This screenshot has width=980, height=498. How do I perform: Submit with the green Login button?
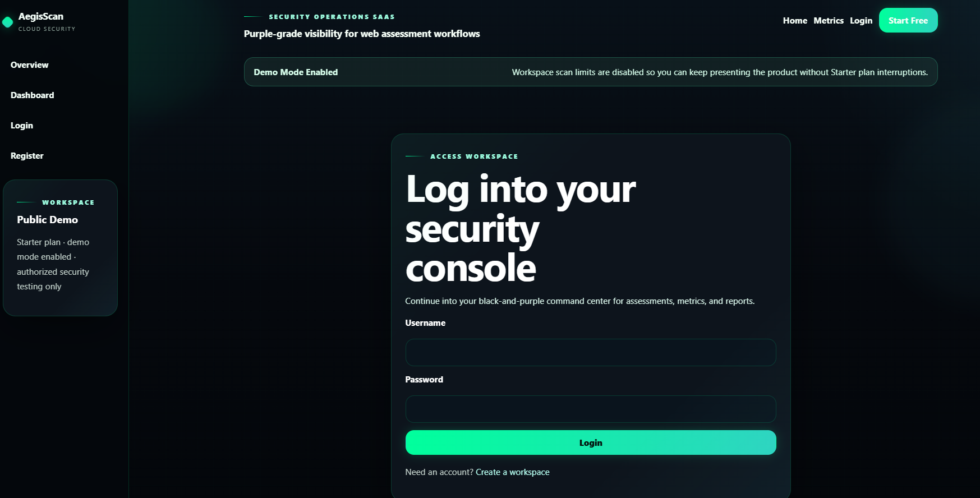point(590,443)
